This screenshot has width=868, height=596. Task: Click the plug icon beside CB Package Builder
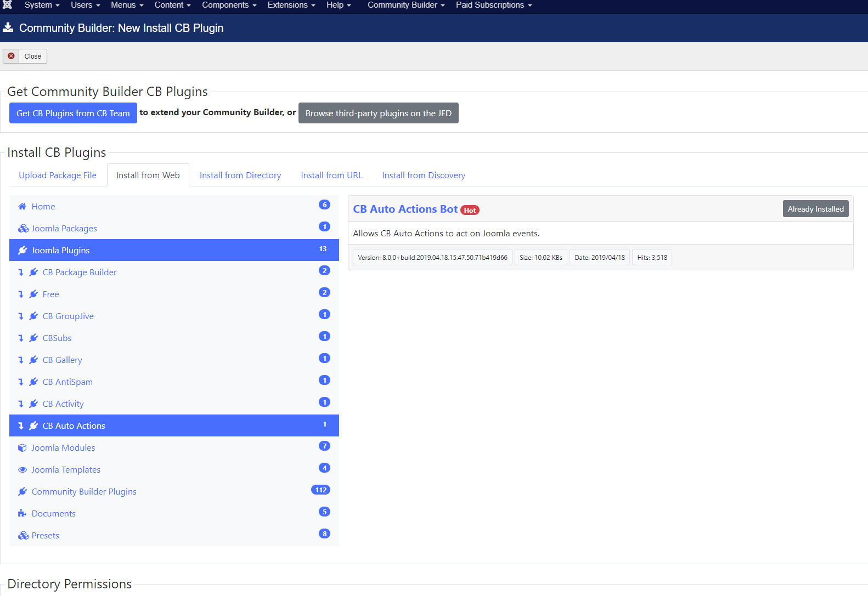[33, 273]
